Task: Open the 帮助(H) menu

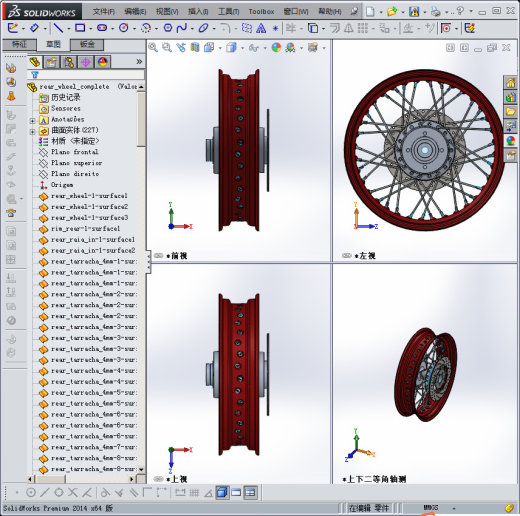Action: click(x=329, y=12)
